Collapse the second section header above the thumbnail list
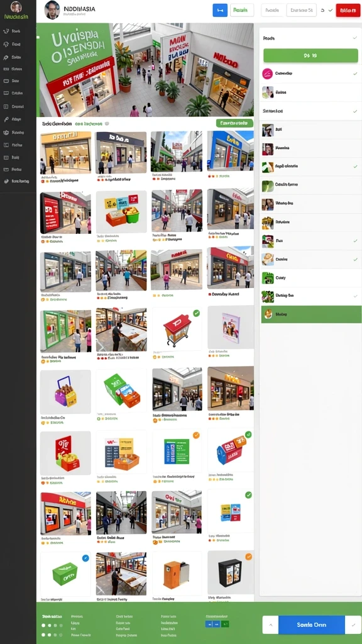The image size is (362, 644). (354, 111)
